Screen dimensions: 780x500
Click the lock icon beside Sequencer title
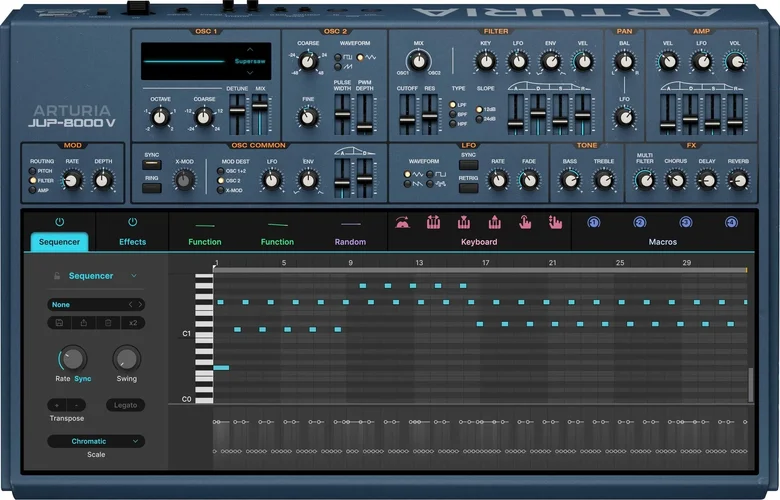pyautogui.click(x=57, y=276)
